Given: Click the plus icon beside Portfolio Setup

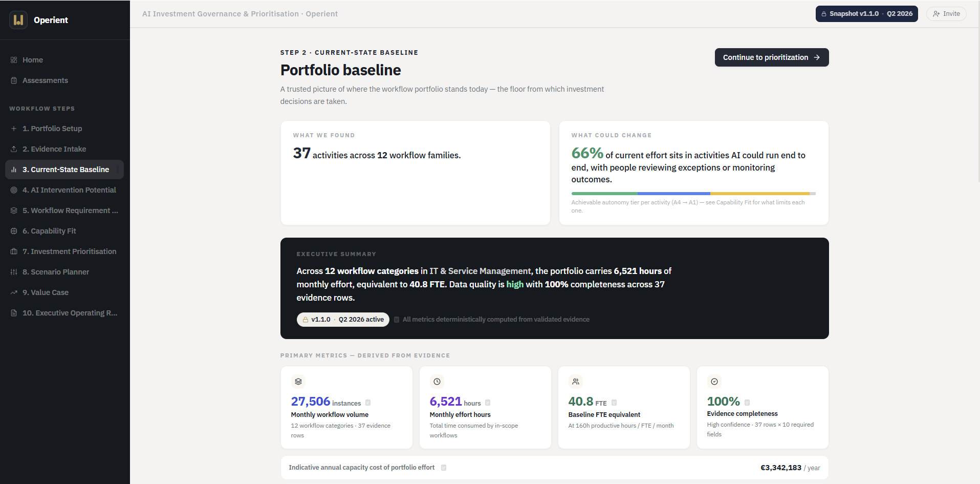Looking at the screenshot, I should tap(14, 129).
